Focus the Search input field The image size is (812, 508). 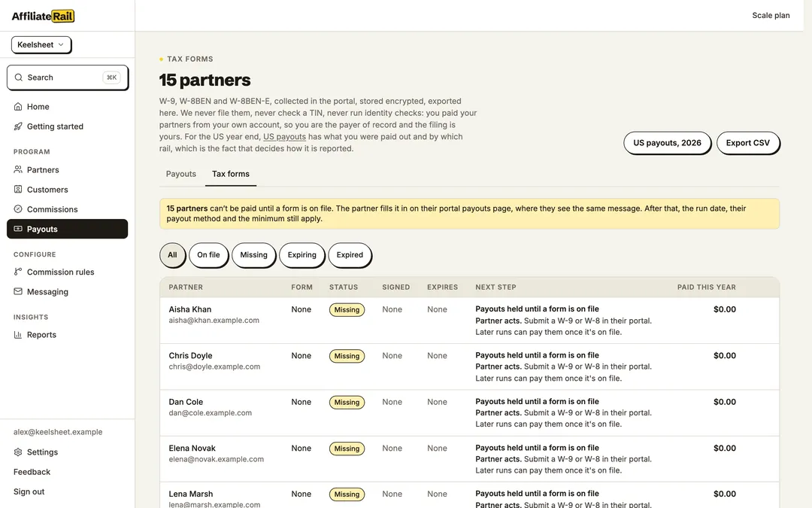coord(68,78)
